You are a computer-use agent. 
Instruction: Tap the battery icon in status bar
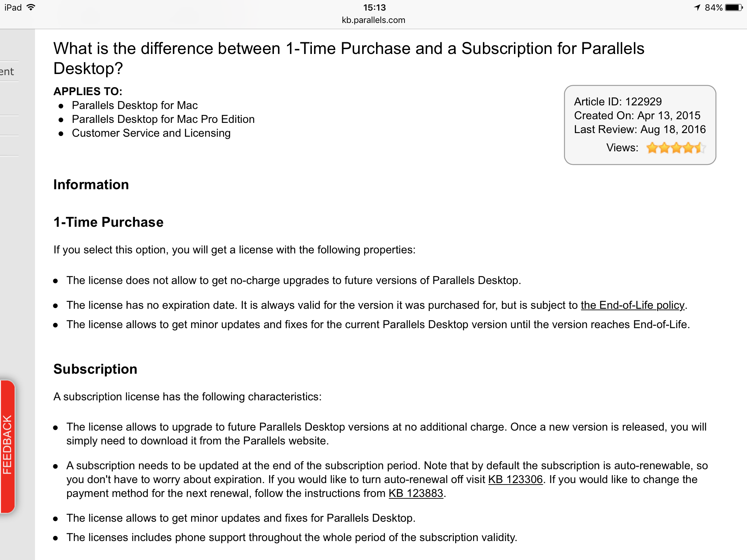[x=734, y=8]
